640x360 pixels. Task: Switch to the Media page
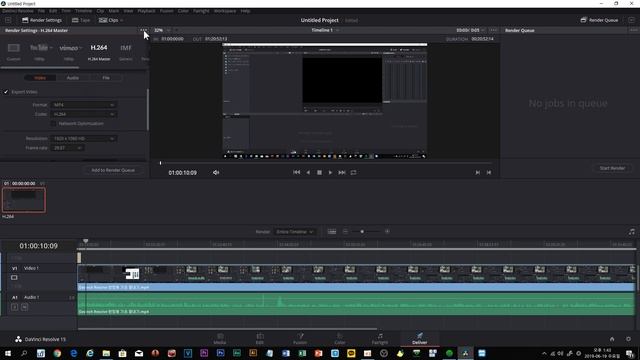[220, 338]
